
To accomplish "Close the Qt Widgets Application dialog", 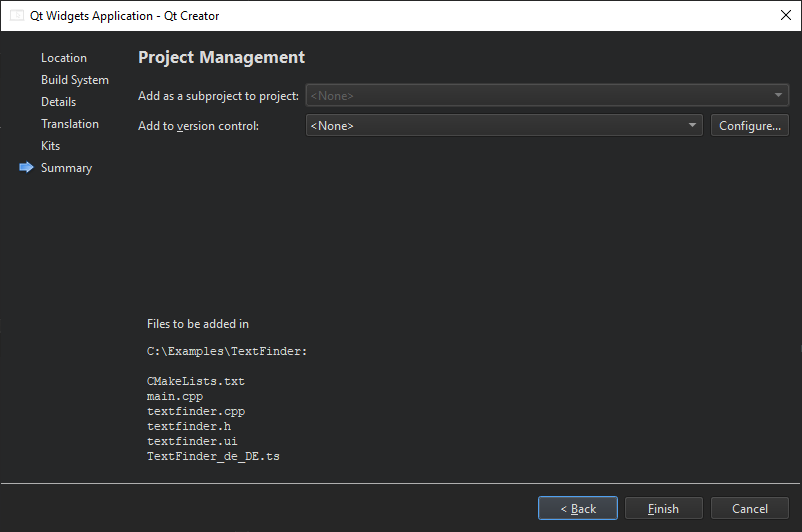I will (785, 16).
